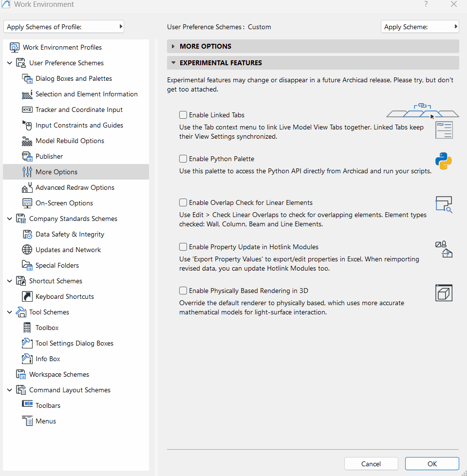467x476 pixels.
Task: Select Input Constraints and Guides icon
Action: (27, 125)
